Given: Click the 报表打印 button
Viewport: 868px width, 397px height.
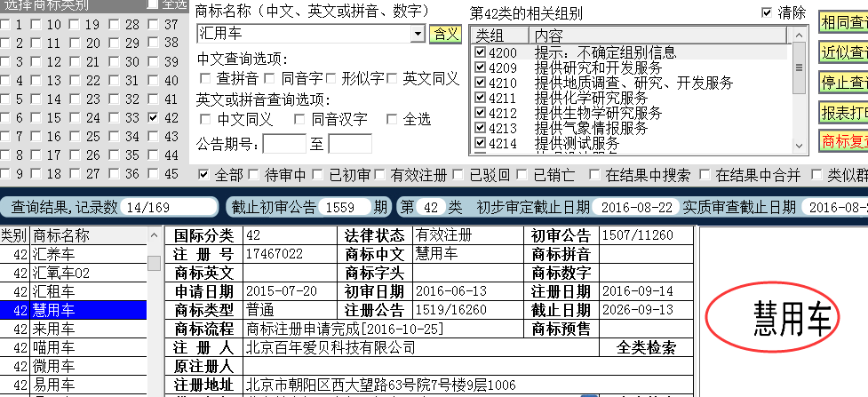Looking at the screenshot, I should coord(843,113).
